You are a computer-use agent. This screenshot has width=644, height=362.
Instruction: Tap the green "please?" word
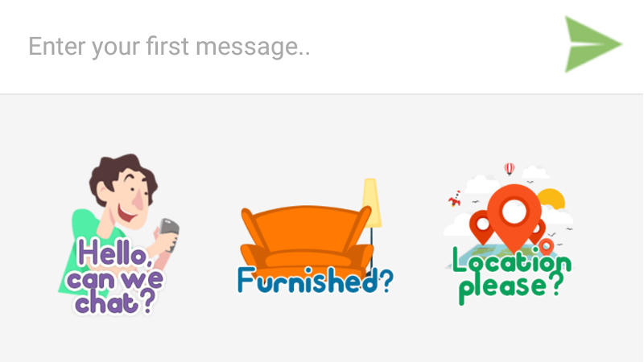point(511,287)
